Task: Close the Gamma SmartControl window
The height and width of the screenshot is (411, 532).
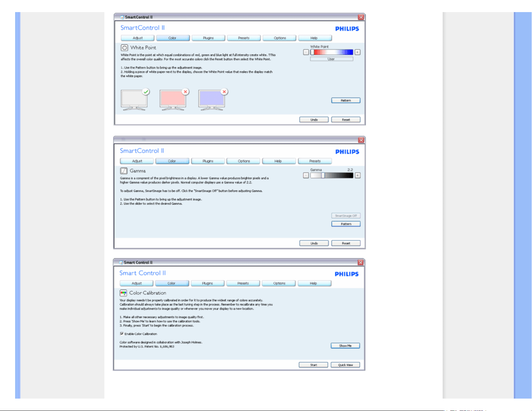Action: pos(361,140)
